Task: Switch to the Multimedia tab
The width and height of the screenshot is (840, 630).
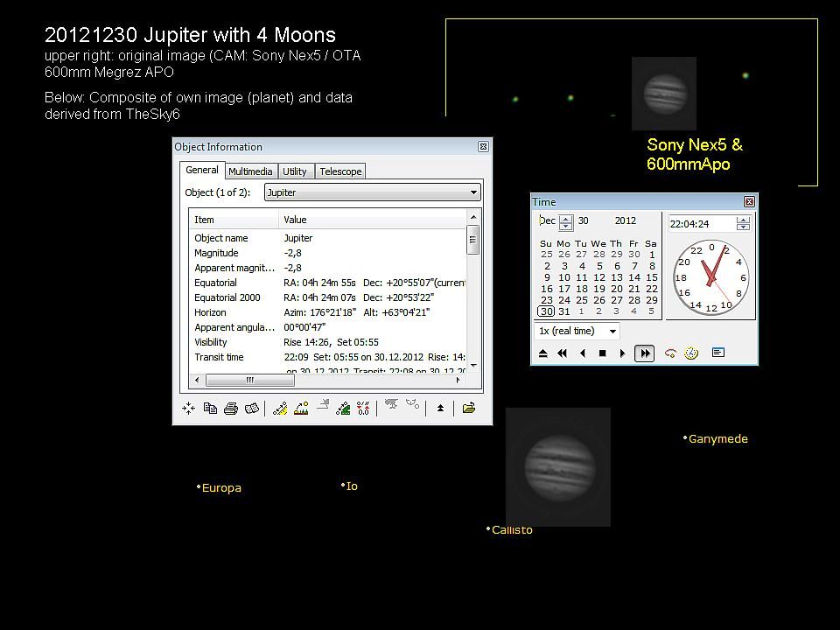Action: tap(250, 171)
